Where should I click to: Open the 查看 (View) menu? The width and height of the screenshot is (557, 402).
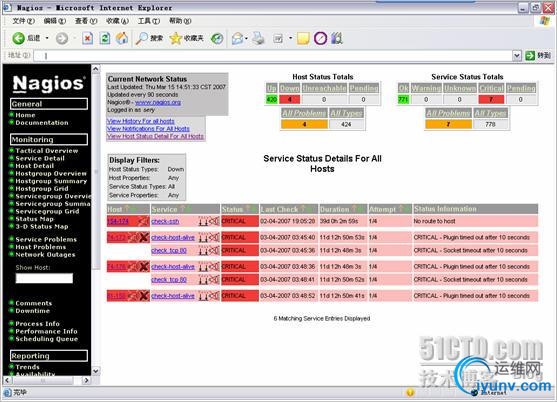point(86,21)
